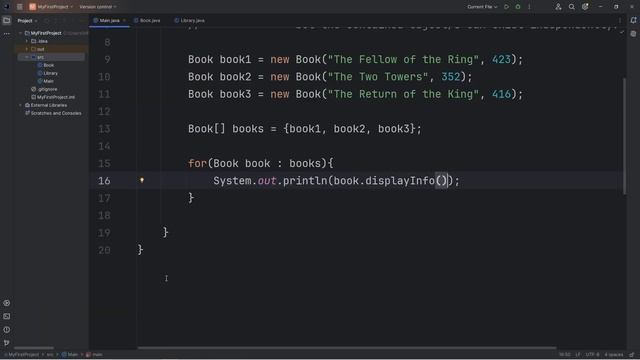Screen dimensions: 640x360
Task: Click line number 9 in gutter
Action: pos(107,60)
